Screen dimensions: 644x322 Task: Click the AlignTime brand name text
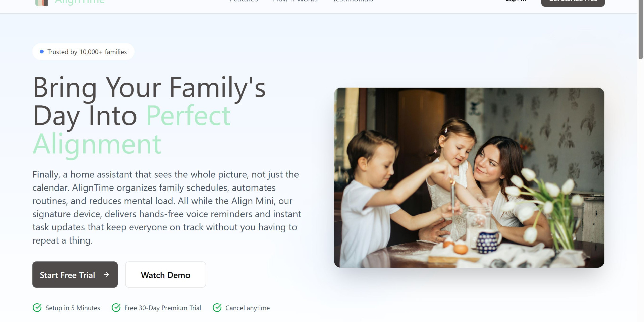[x=80, y=2]
